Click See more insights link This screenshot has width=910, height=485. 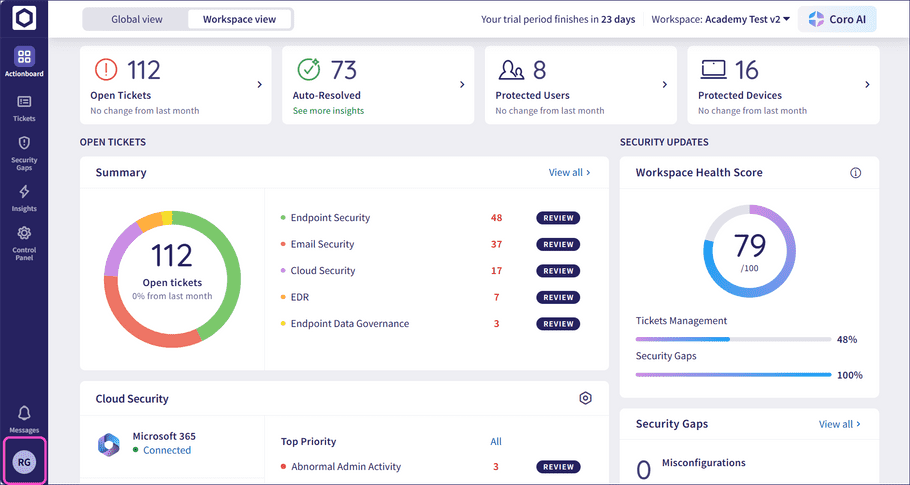point(328,111)
